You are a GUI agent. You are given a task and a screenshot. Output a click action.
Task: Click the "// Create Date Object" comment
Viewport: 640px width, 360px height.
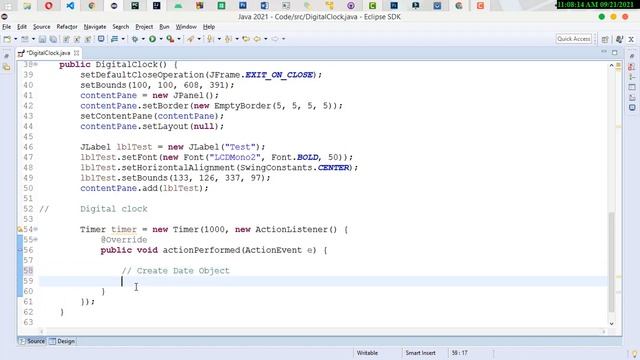[176, 271]
